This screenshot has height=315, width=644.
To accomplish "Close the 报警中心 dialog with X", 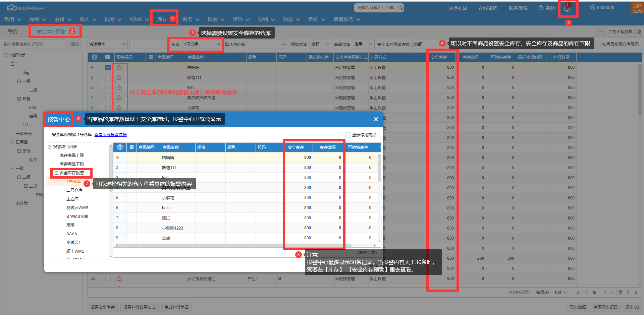I will [376, 119].
